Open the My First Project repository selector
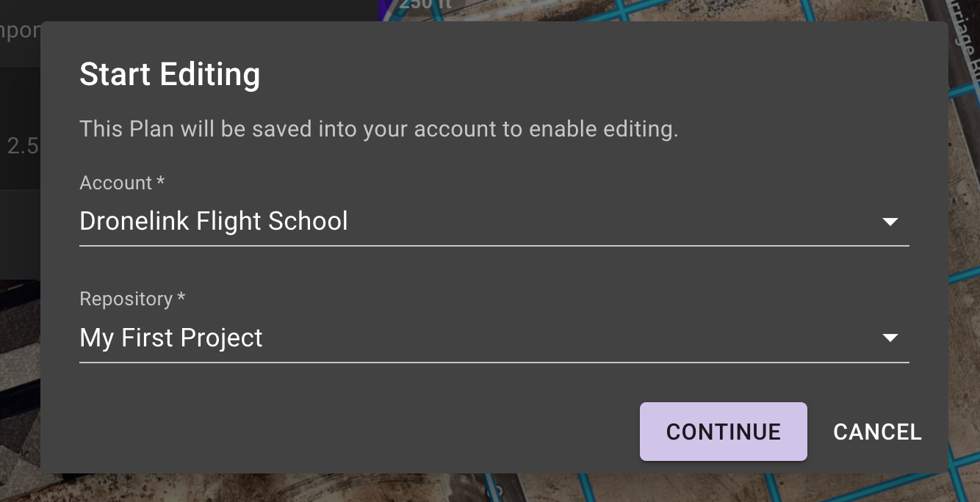 click(x=494, y=338)
